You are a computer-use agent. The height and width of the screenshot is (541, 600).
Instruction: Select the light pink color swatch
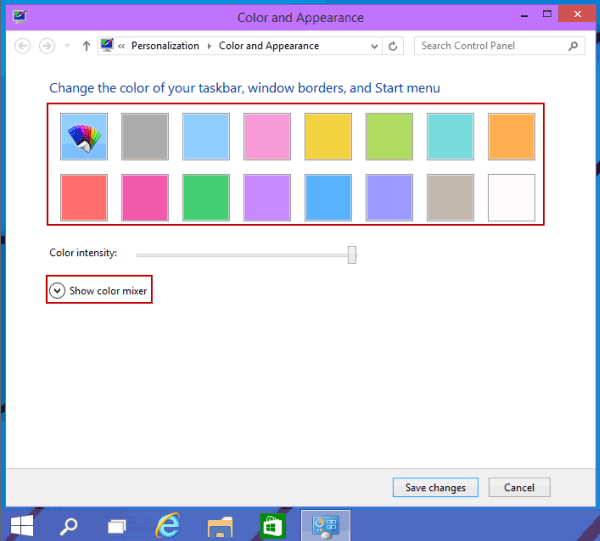(267, 137)
